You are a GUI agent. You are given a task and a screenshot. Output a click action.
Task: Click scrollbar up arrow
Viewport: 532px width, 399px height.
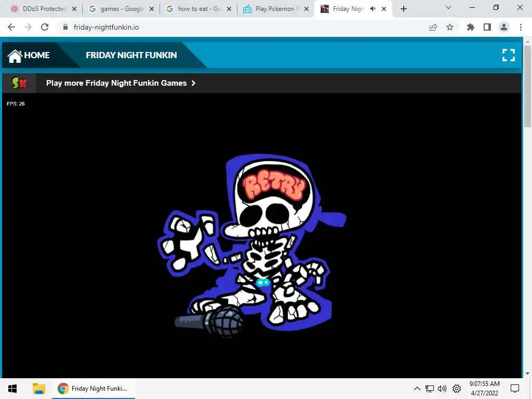527,42
